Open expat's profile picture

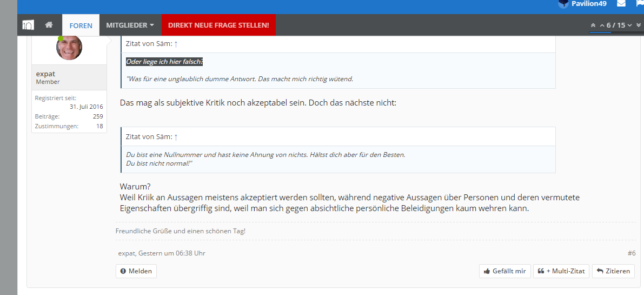click(x=69, y=47)
